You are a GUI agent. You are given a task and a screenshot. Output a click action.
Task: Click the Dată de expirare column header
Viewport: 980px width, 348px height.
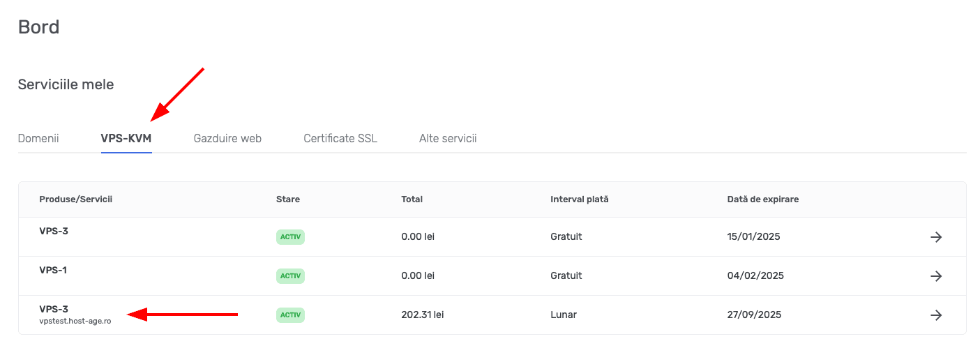(x=763, y=199)
